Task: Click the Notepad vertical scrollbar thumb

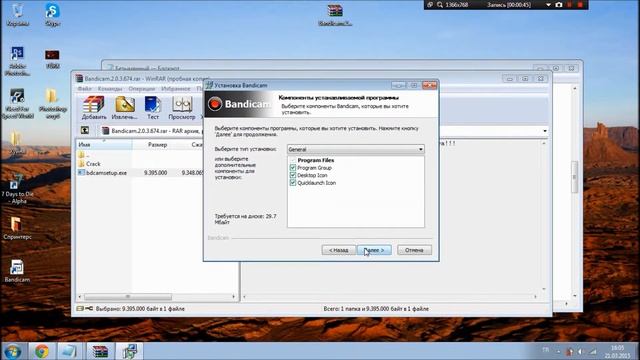Action: 575,177
